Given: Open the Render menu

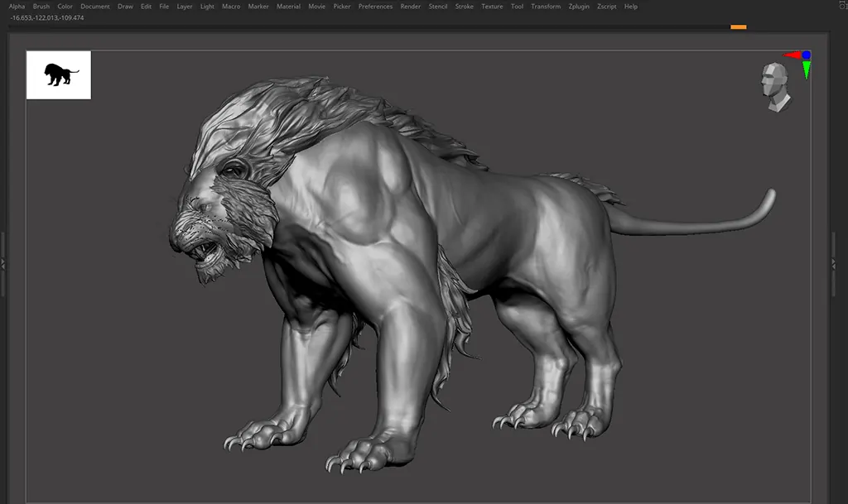Looking at the screenshot, I should coord(411,7).
